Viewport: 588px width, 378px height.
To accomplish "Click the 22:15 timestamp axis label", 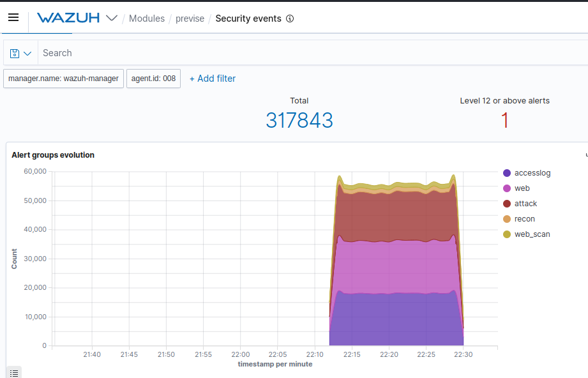I will tap(352, 354).
